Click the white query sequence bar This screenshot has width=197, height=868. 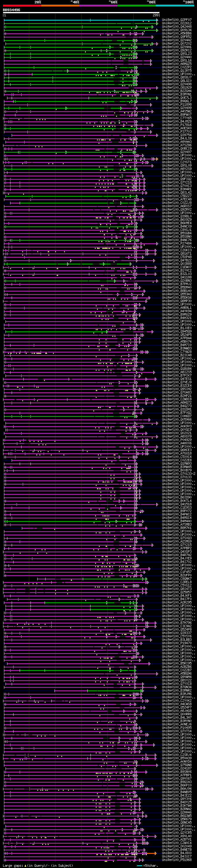(81, 13)
